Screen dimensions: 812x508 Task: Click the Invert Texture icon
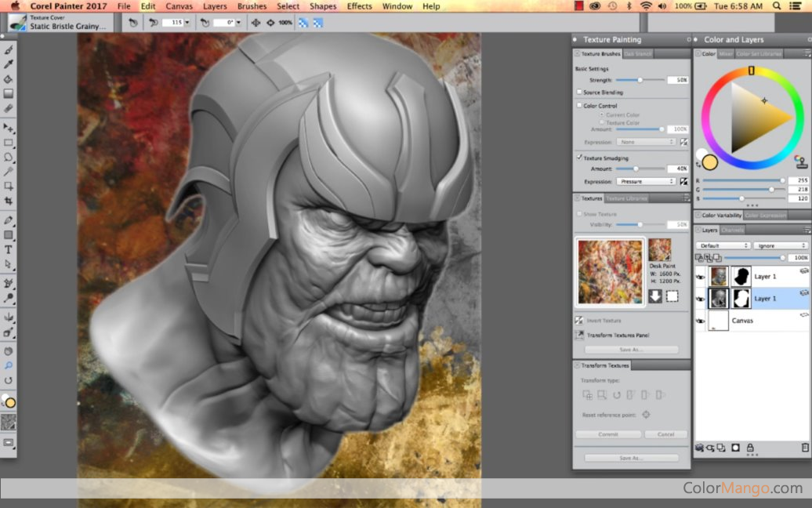click(x=579, y=321)
